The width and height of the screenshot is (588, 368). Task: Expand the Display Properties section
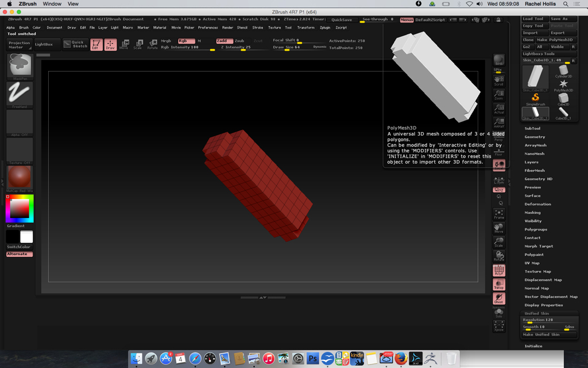[543, 305]
